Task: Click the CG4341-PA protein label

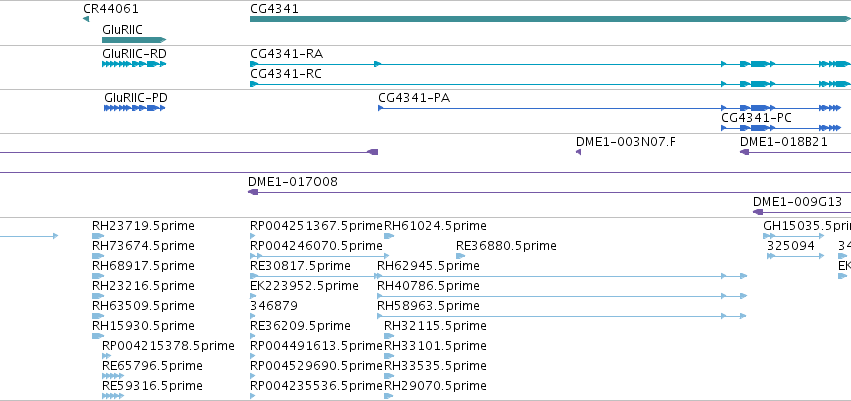Action: pos(414,98)
